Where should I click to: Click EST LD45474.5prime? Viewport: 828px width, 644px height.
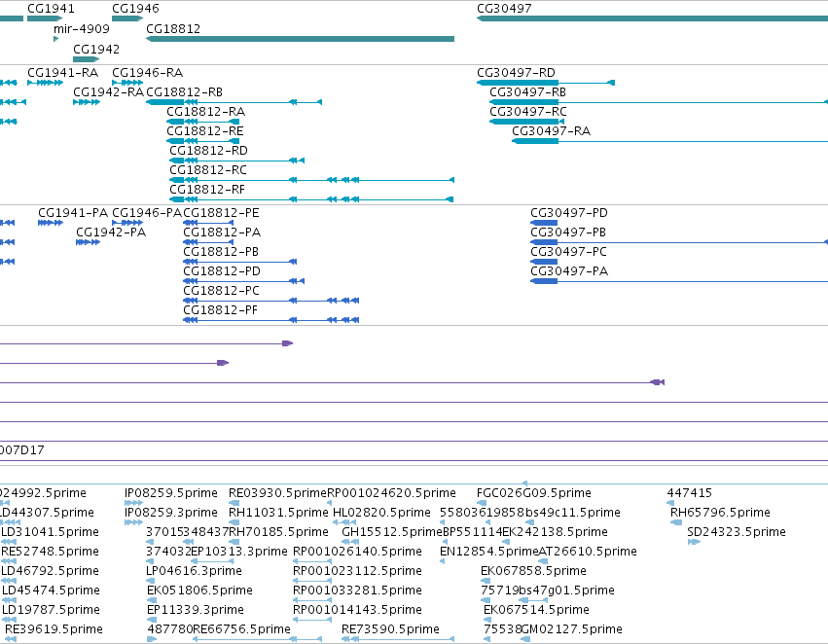coord(51,590)
